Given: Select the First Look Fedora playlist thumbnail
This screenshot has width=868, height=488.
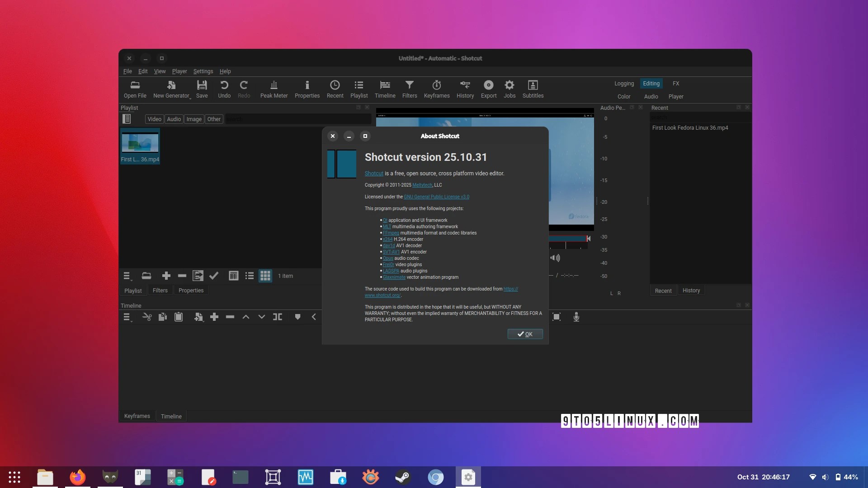Looking at the screenshot, I should (140, 144).
